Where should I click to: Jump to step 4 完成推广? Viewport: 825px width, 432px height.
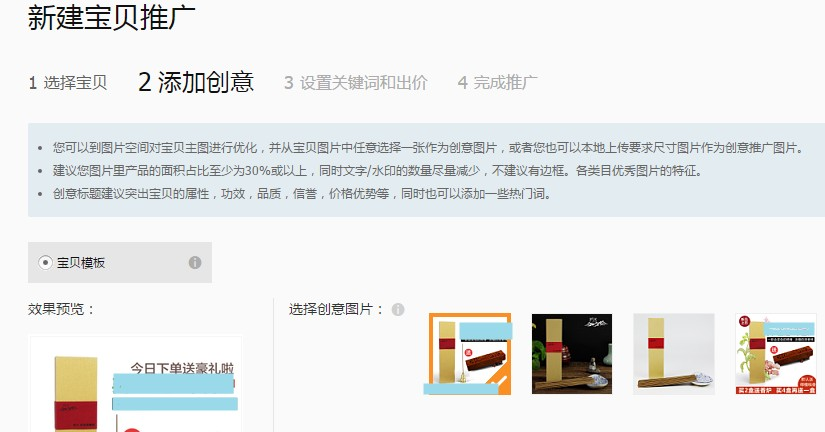pos(498,83)
